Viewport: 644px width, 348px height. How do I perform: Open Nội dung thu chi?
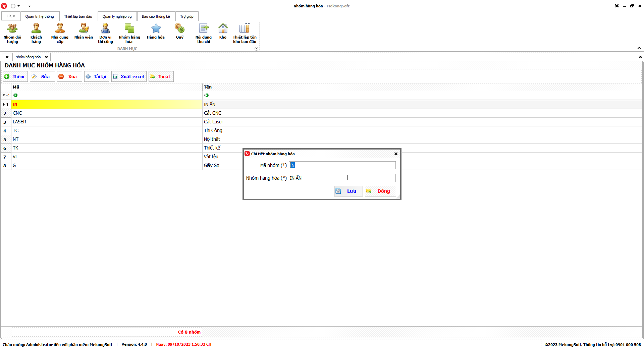pos(204,34)
